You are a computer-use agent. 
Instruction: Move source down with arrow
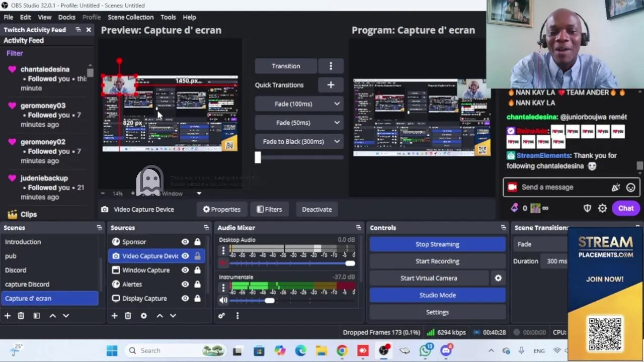pos(173,316)
